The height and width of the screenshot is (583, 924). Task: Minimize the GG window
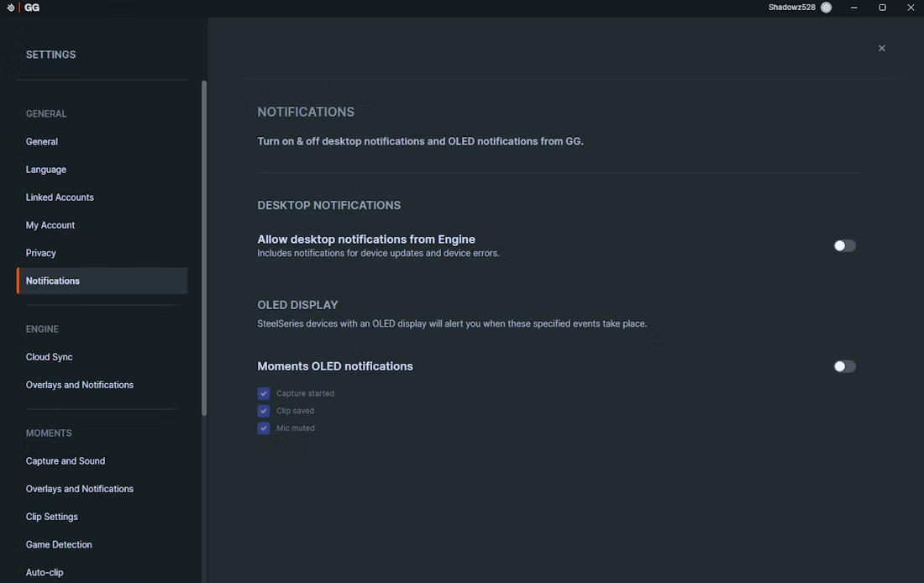(854, 8)
